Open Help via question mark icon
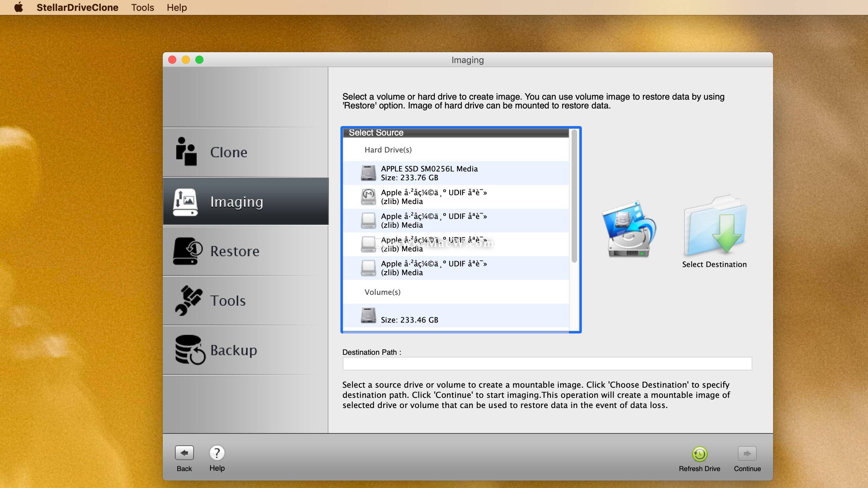The height and width of the screenshot is (488, 868). click(x=217, y=453)
